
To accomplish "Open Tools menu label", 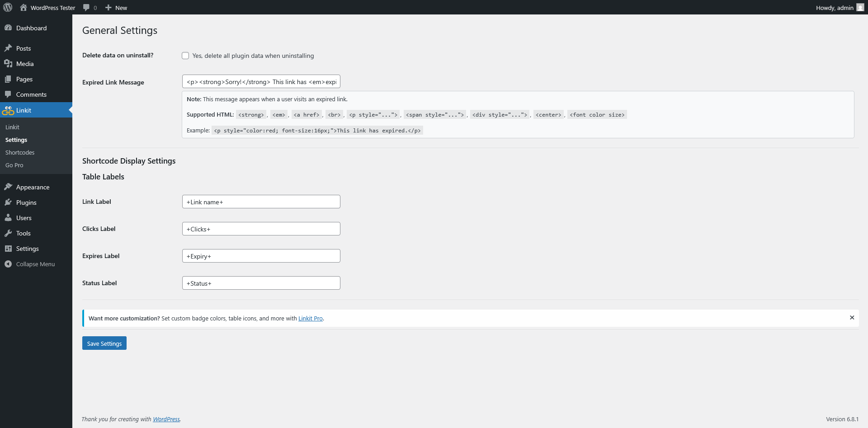I will coord(24,233).
